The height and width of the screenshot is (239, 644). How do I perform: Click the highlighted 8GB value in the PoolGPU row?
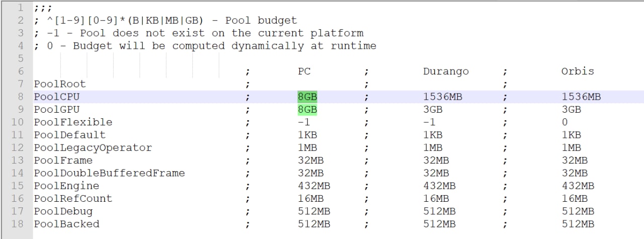point(307,109)
